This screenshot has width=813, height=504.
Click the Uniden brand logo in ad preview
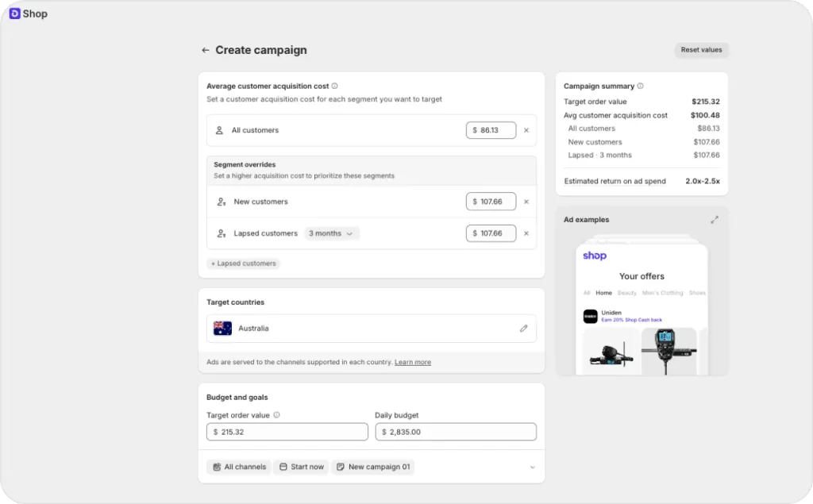pos(590,317)
